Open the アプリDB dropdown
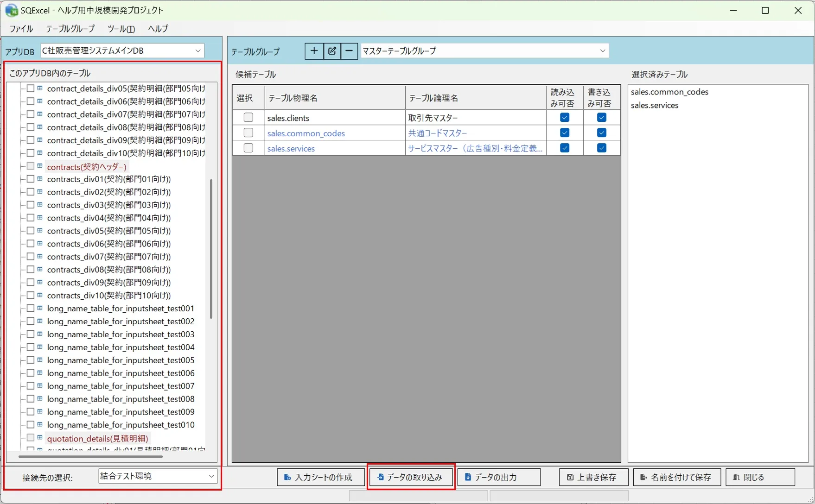The image size is (815, 504). (122, 50)
